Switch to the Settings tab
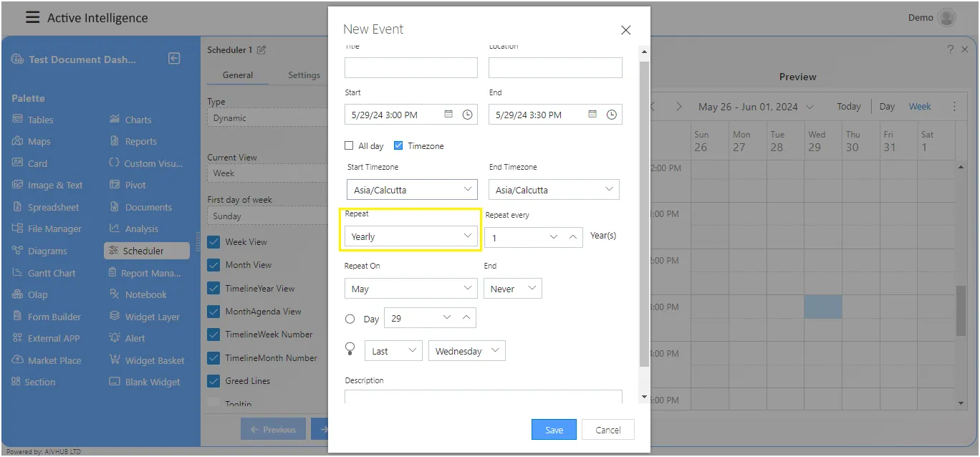The width and height of the screenshot is (980, 457). pyautogui.click(x=304, y=74)
